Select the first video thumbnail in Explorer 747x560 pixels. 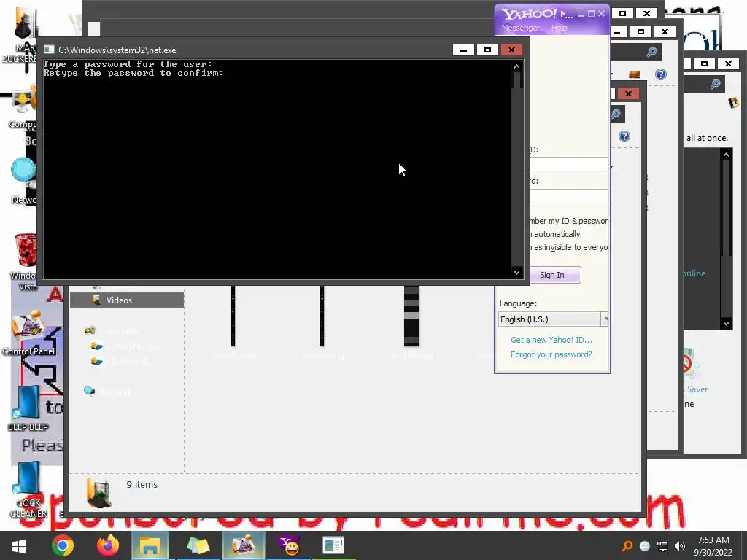[233, 316]
